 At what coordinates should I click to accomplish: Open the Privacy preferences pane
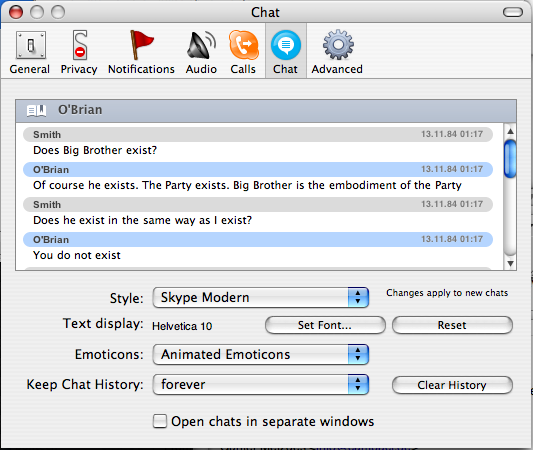79,52
